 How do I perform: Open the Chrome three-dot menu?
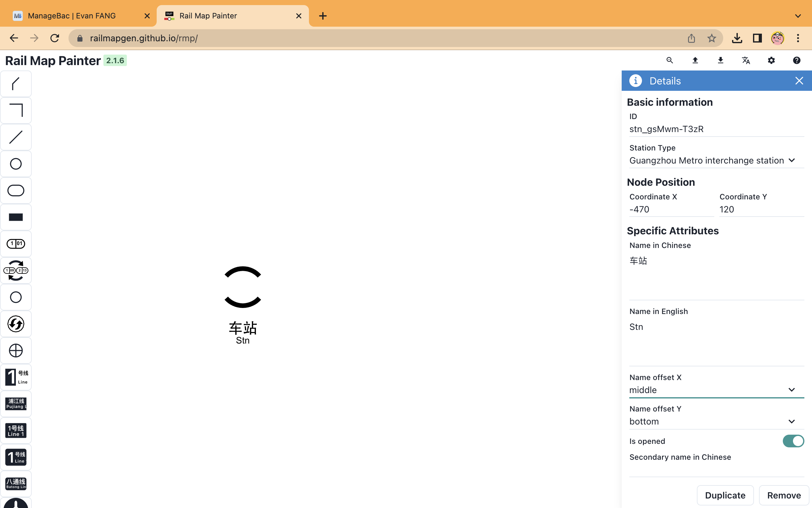pos(798,38)
